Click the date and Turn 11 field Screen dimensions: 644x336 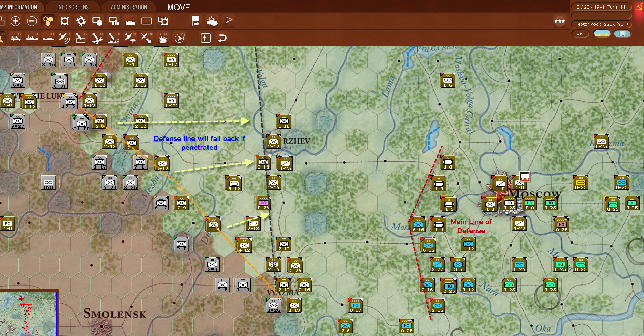(x=601, y=7)
